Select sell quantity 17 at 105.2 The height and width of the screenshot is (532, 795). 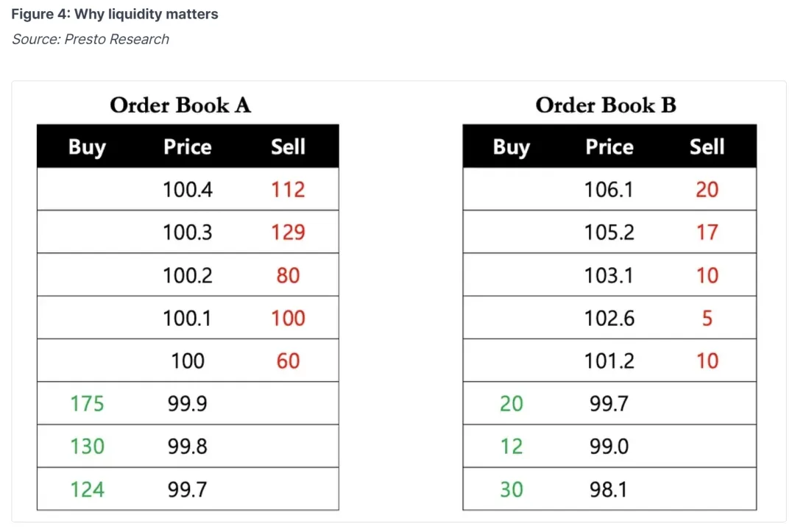707,233
